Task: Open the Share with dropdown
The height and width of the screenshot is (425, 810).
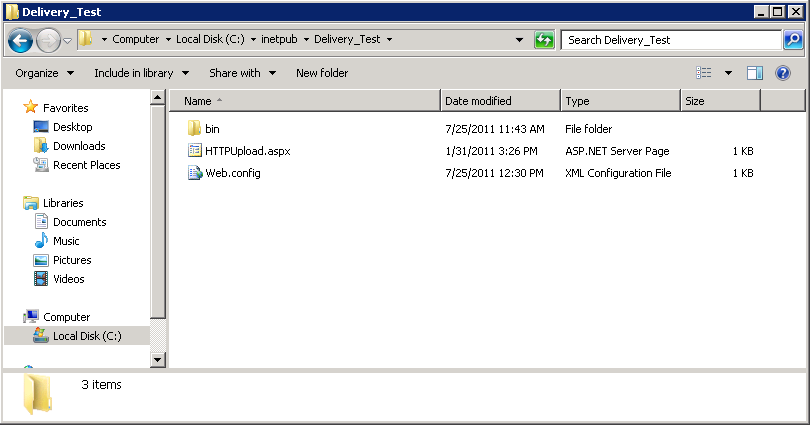Action: (x=242, y=73)
